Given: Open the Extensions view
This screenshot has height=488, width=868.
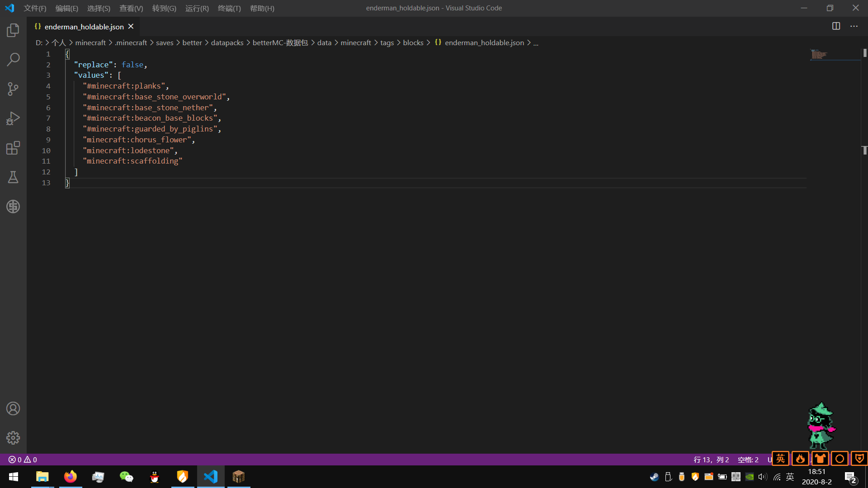Looking at the screenshot, I should point(13,148).
